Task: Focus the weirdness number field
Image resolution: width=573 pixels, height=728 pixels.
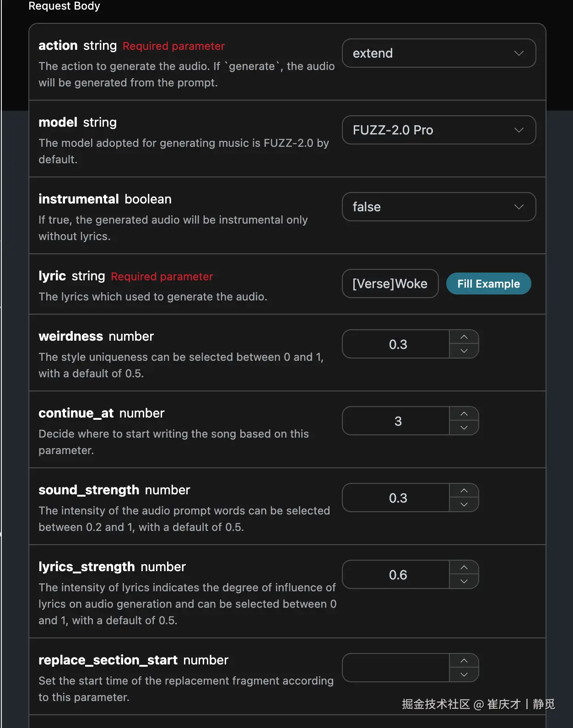Action: point(396,344)
